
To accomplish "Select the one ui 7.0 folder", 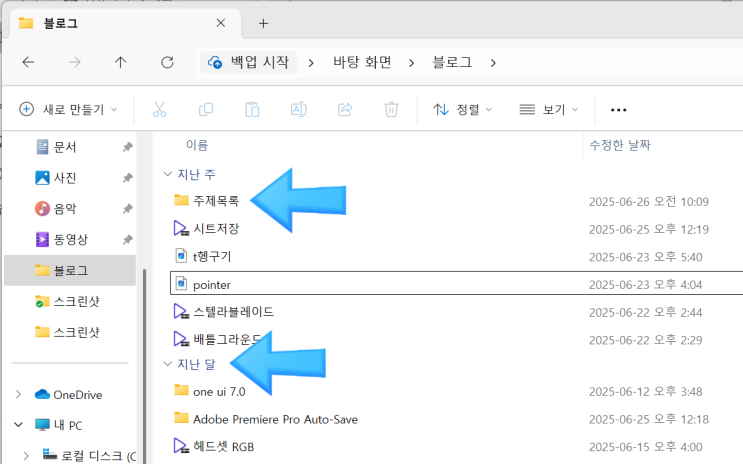I will click(x=209, y=391).
